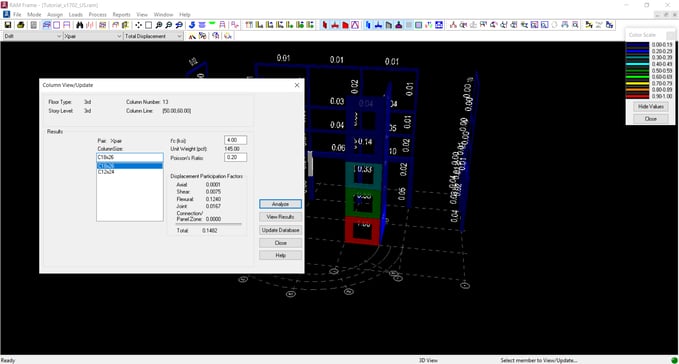
Task: Close the Column View/Update dialog with X
Action: tap(297, 85)
